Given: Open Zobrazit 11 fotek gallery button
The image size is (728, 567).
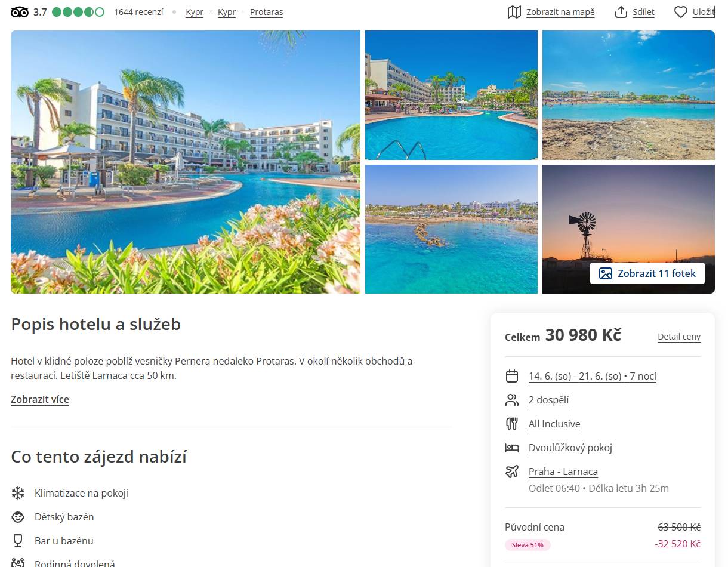Looking at the screenshot, I should point(647,273).
